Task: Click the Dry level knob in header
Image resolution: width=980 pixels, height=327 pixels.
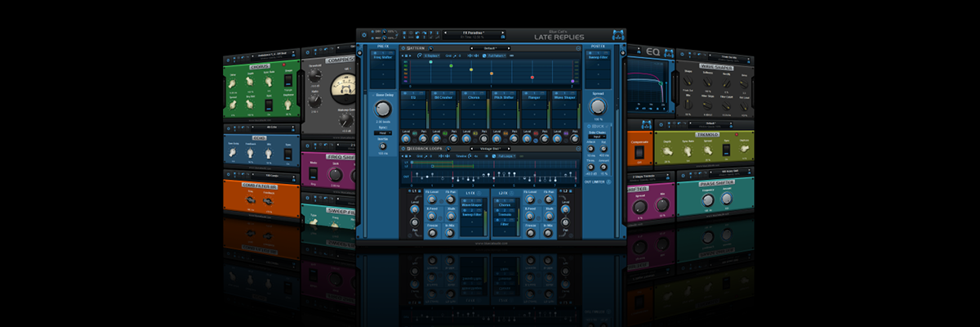Action: tap(385, 31)
